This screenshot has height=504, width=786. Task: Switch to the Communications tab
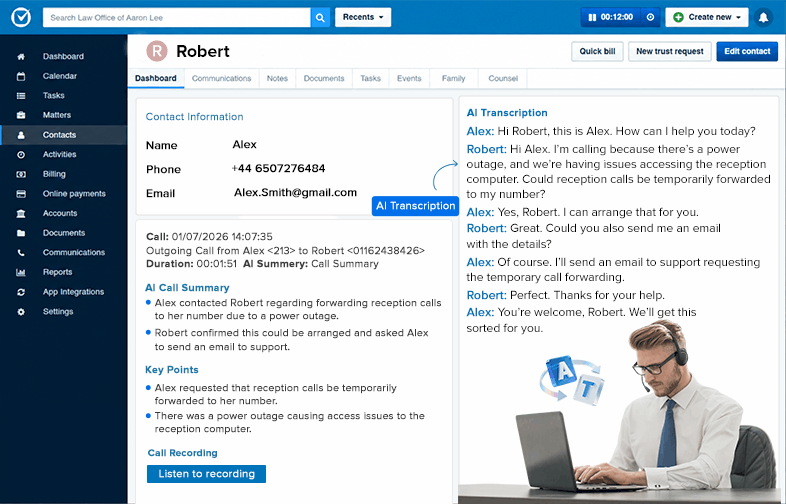point(221,78)
